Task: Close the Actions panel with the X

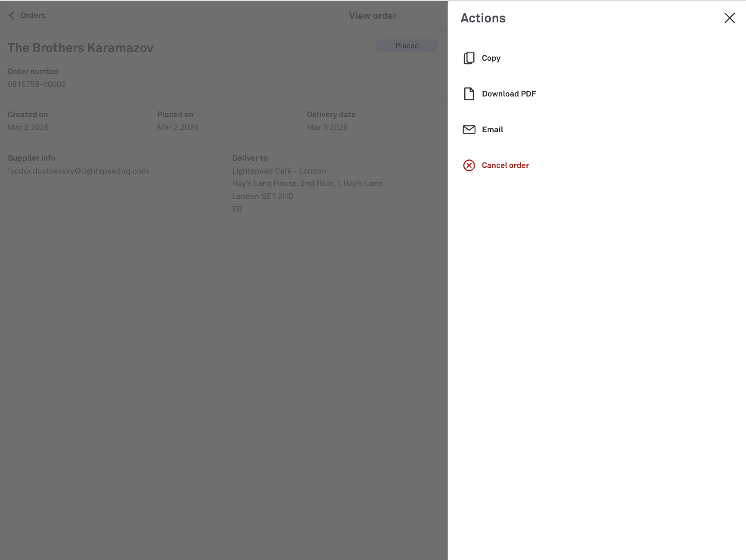Action: 729,18
